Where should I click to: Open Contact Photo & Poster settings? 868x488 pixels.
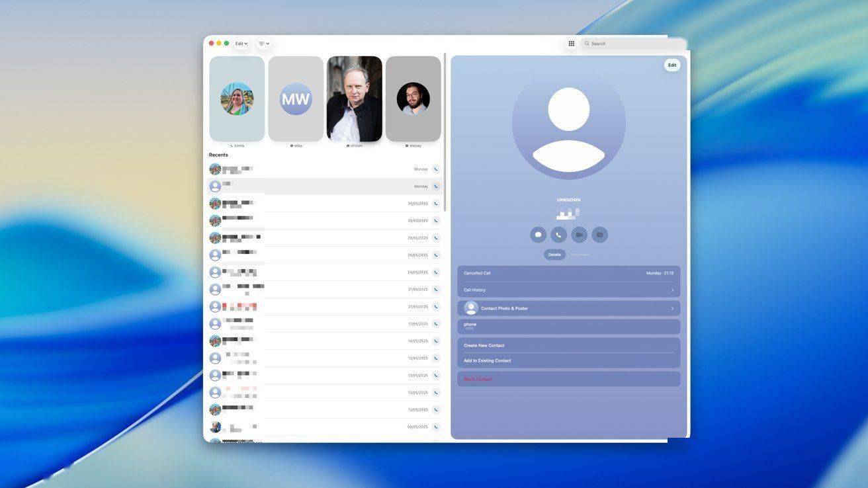tap(569, 308)
